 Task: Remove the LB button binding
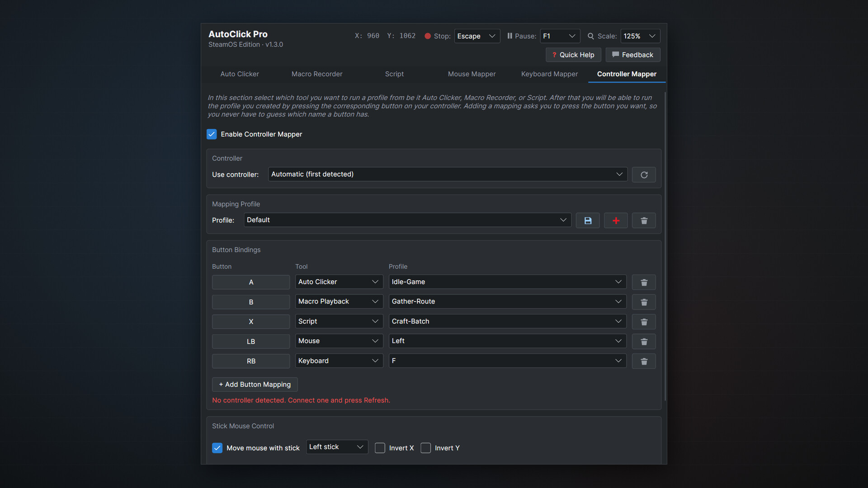coord(644,342)
